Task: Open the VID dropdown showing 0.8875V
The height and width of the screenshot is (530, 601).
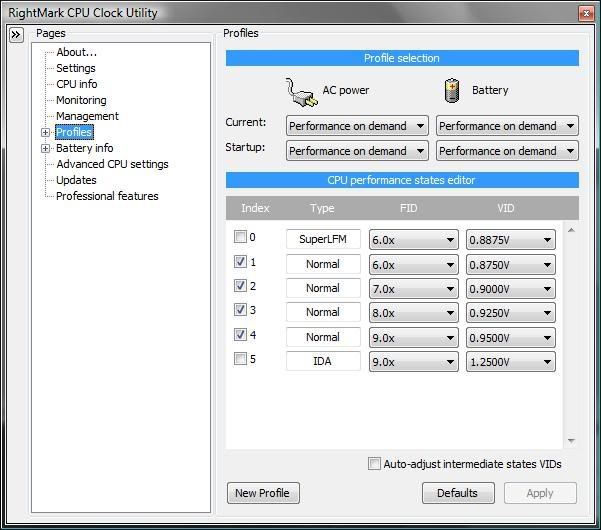Action: click(511, 240)
